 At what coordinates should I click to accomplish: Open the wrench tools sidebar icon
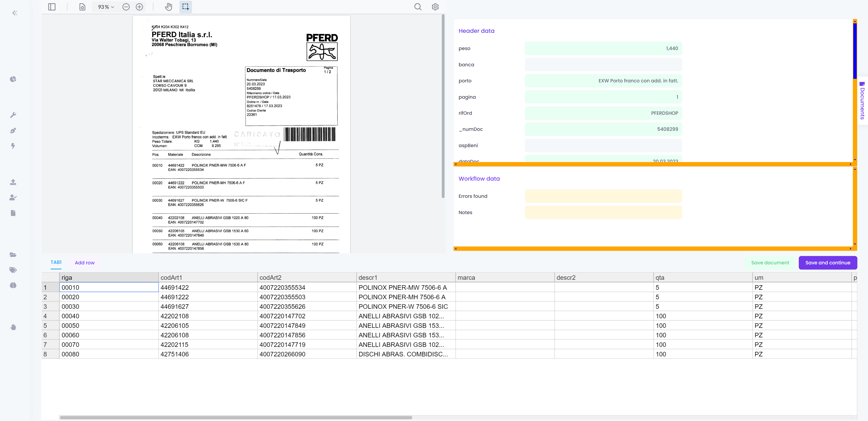pos(13,115)
